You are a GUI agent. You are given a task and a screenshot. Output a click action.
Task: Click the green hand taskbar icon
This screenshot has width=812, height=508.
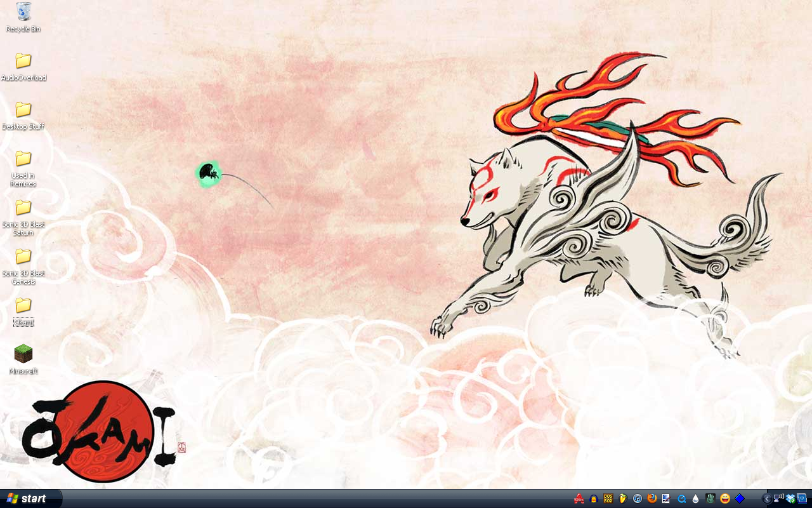pos(710,498)
